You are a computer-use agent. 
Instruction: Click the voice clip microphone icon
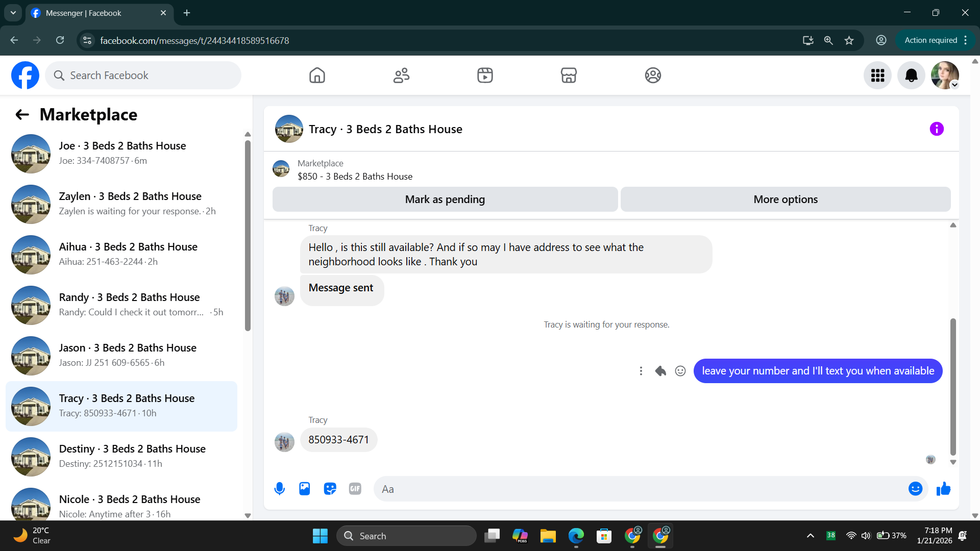[x=279, y=489]
